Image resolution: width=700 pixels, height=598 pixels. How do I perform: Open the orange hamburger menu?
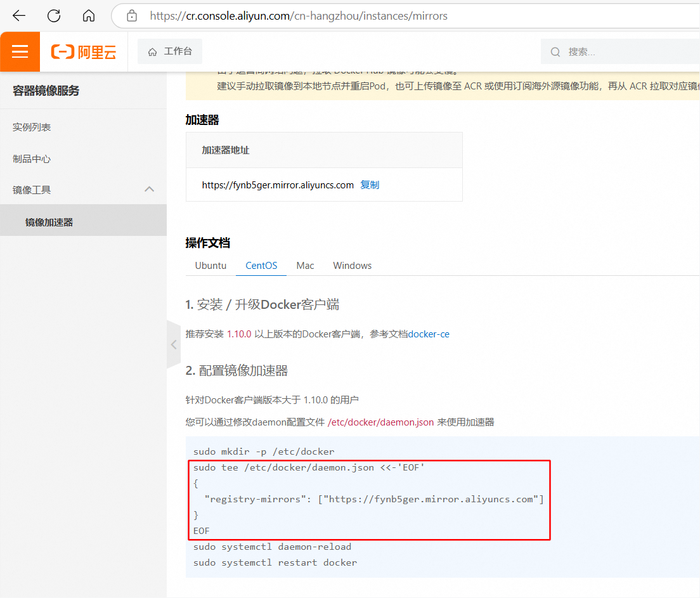pos(20,52)
